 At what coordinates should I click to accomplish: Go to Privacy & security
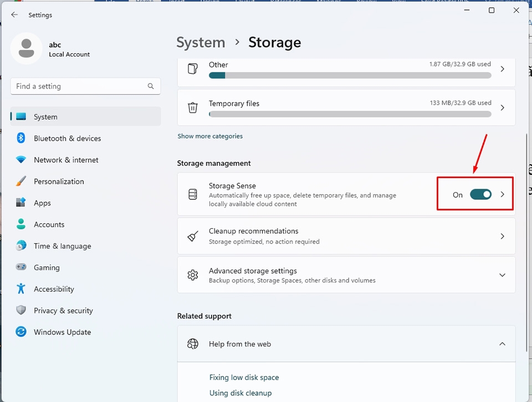[x=85, y=311]
